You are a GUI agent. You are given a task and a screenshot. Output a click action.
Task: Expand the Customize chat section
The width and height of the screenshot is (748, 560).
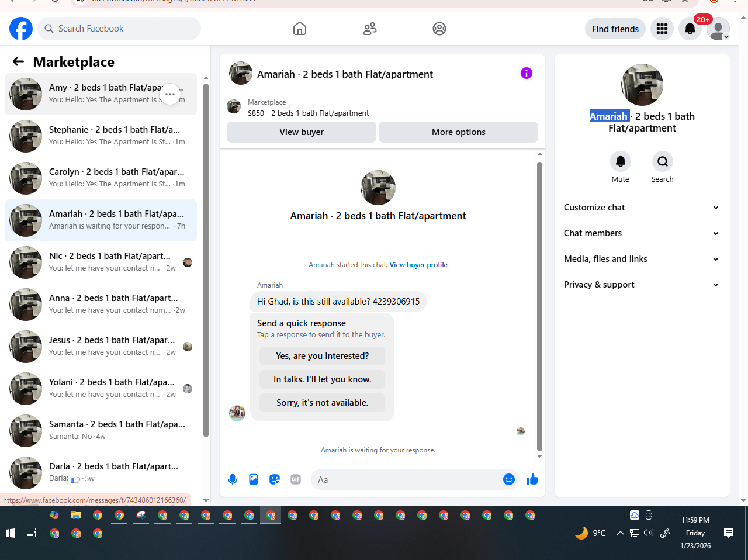tap(642, 208)
